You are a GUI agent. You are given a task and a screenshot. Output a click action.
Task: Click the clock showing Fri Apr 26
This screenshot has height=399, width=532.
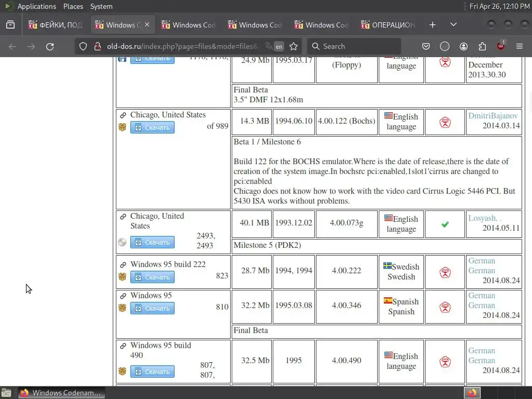tap(499, 6)
